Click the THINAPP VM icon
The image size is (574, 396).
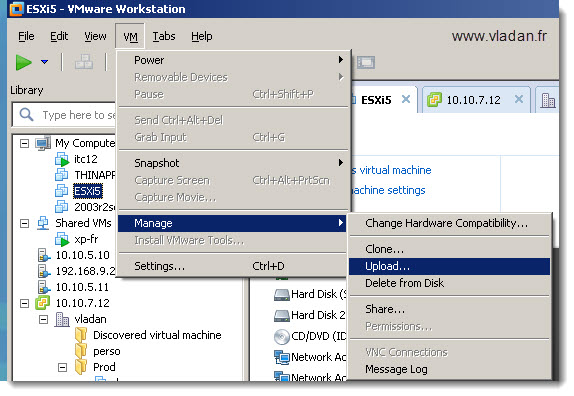(x=62, y=175)
